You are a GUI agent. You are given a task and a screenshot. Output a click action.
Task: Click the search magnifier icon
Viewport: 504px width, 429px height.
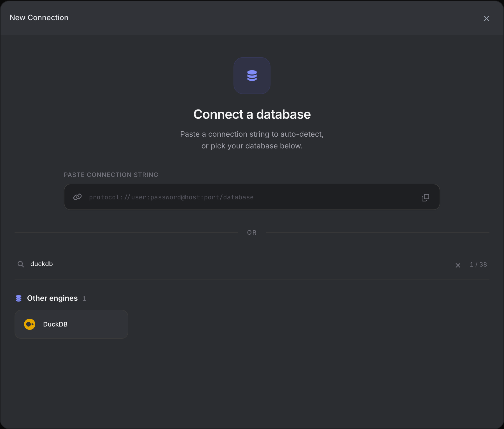[x=21, y=264]
